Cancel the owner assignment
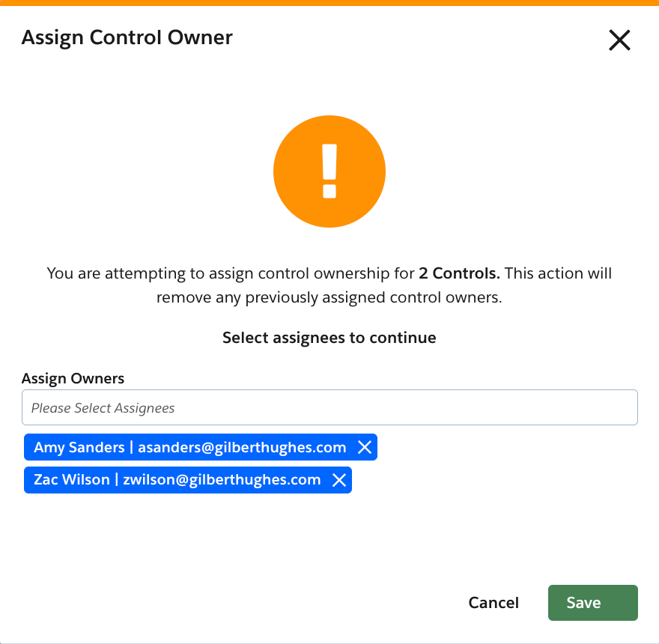Image resolution: width=659 pixels, height=644 pixels. coord(494,602)
